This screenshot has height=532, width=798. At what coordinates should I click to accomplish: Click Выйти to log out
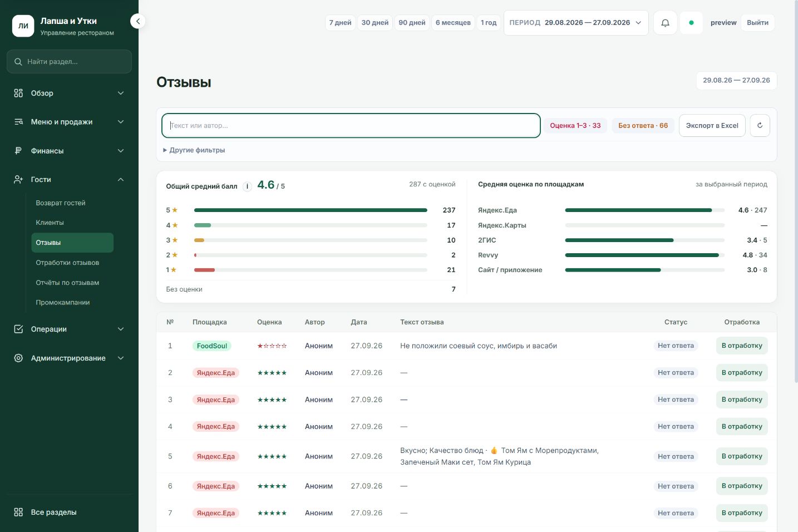point(757,23)
